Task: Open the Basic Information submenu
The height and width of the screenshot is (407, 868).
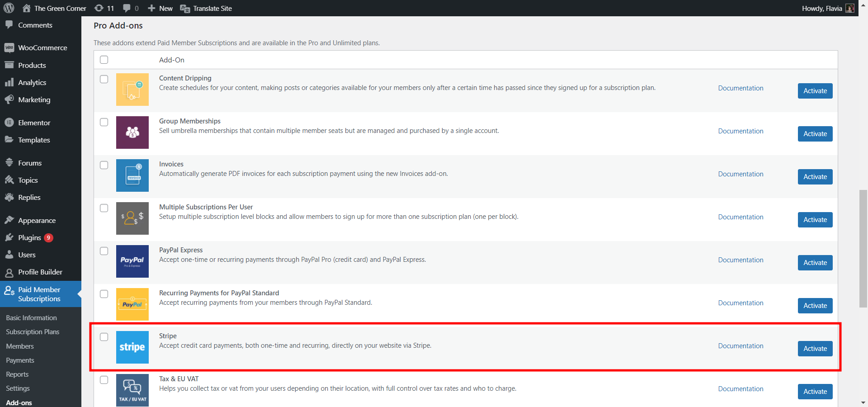Action: pos(31,318)
